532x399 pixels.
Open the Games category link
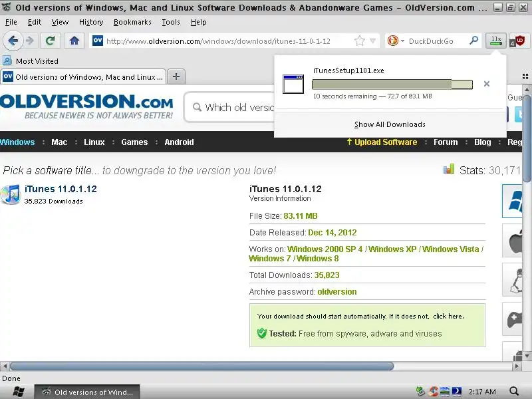pos(134,142)
